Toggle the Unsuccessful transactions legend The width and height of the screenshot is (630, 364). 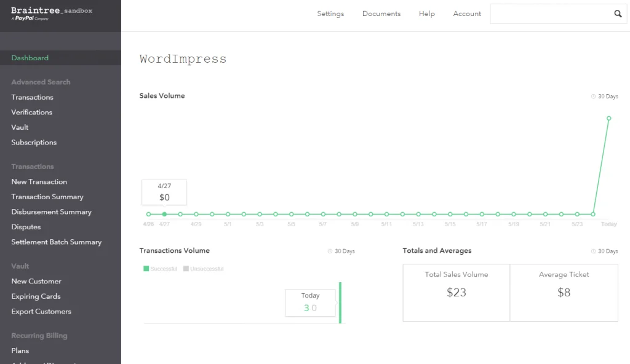pos(203,268)
